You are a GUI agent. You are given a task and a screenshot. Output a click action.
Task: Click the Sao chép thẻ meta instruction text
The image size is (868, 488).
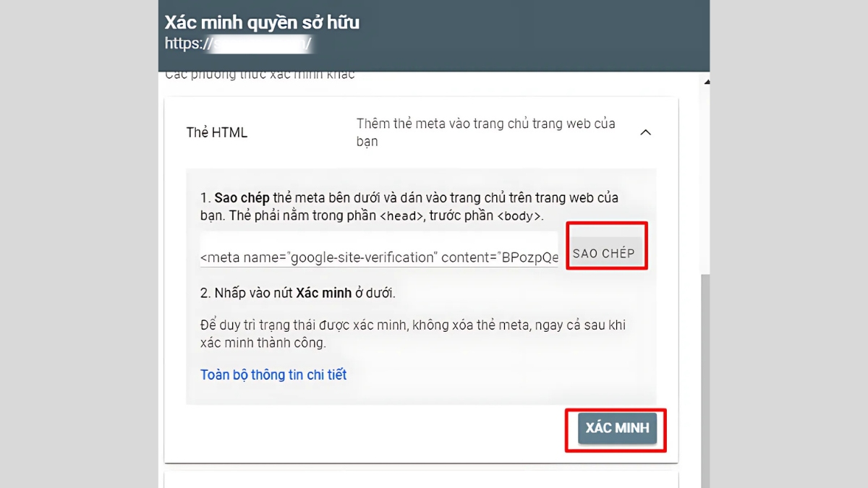point(409,207)
